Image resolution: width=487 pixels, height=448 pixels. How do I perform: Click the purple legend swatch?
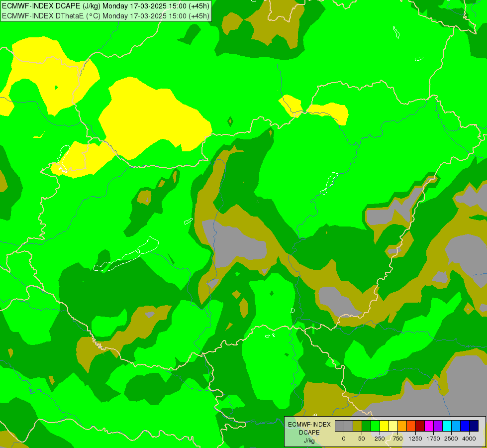coord(438,426)
